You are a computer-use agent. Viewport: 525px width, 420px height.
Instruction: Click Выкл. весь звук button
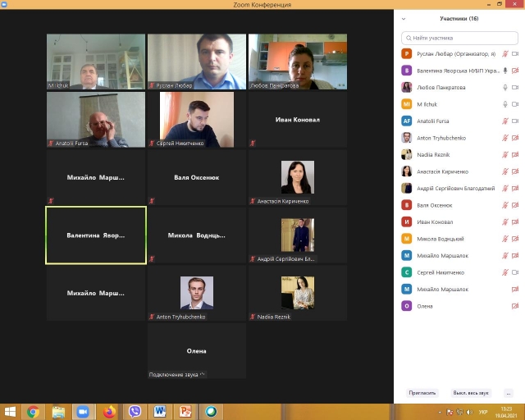tap(471, 393)
